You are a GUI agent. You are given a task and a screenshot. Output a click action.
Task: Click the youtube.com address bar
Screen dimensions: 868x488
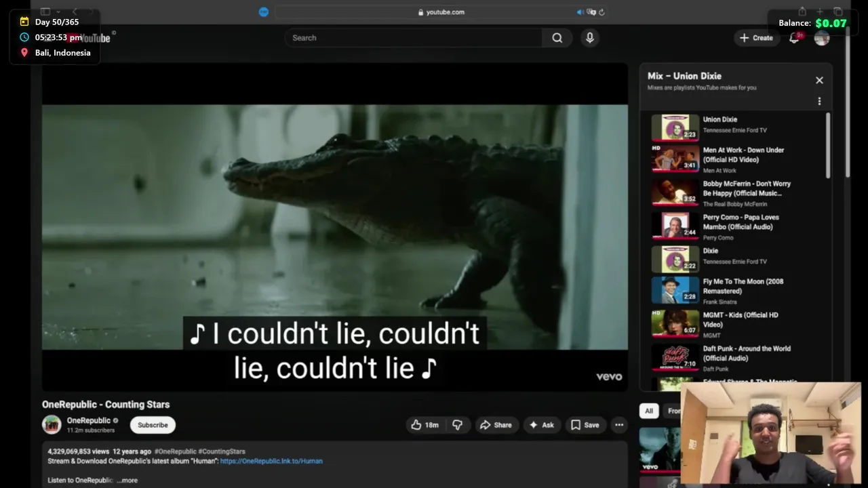click(441, 12)
